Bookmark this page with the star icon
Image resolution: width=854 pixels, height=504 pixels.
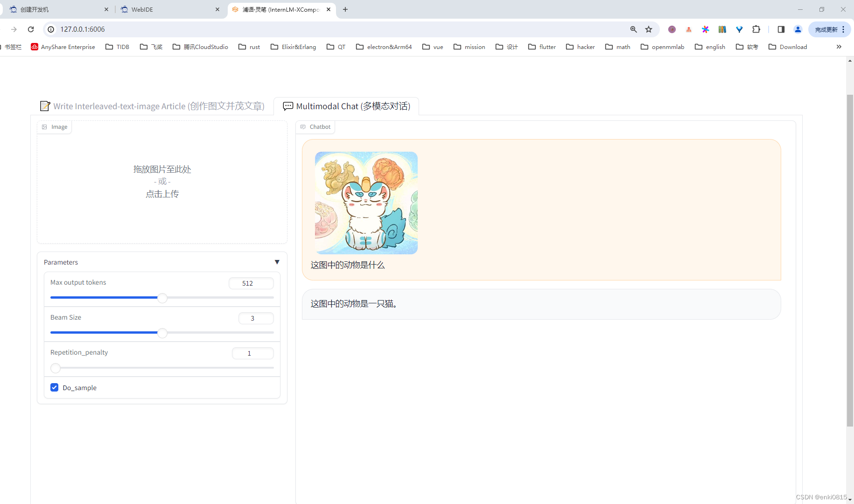[649, 29]
